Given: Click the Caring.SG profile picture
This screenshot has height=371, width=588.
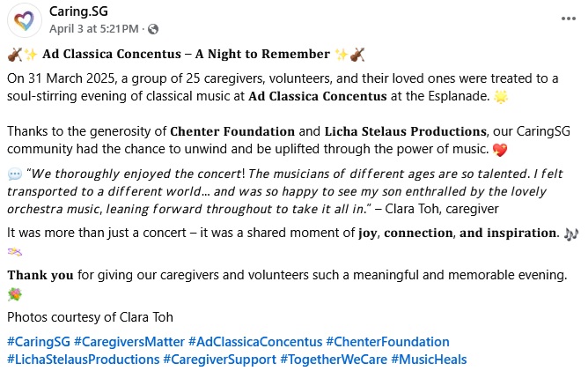Looking at the screenshot, I should (x=23, y=19).
